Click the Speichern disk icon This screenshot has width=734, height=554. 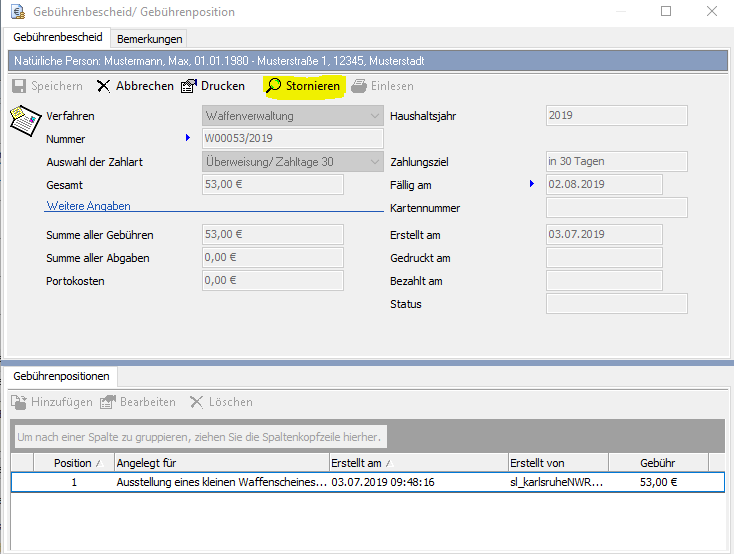[x=18, y=86]
